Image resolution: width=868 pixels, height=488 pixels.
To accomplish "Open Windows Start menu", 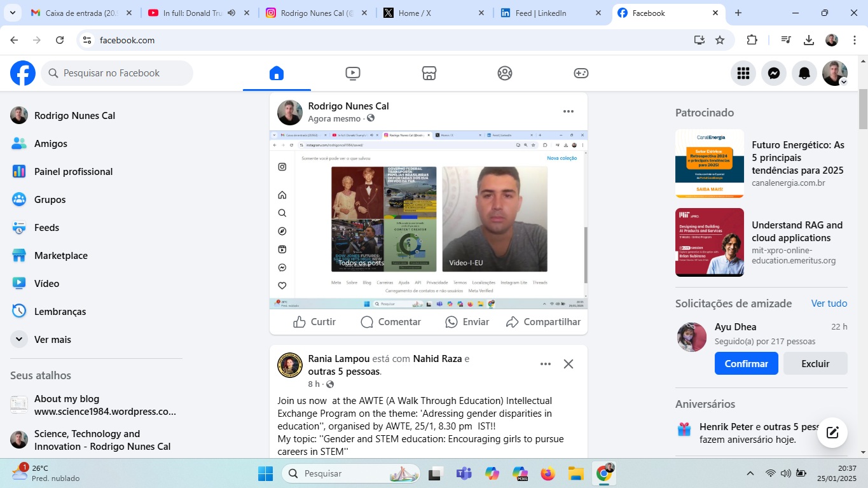I will (265, 473).
